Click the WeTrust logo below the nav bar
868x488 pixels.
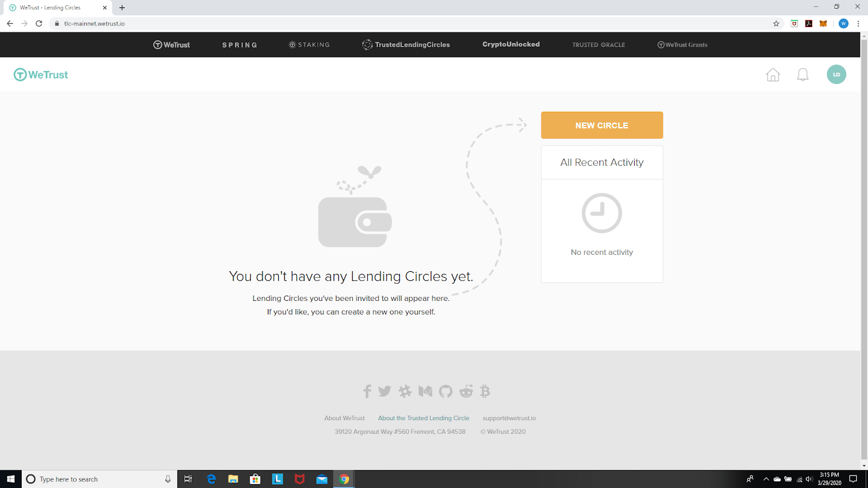pos(41,75)
